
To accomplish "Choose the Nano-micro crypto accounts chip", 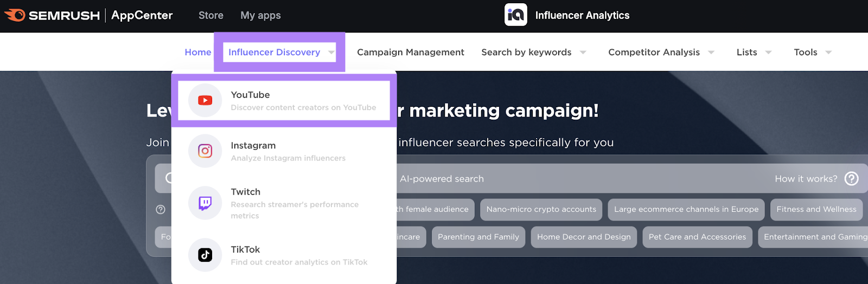I will coord(541,210).
